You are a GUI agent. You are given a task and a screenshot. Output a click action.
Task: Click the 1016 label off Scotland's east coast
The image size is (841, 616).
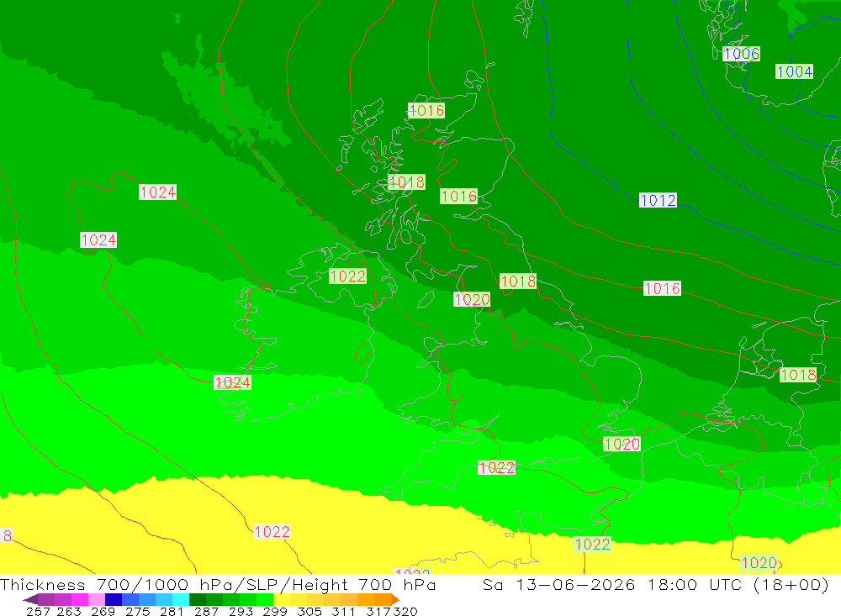(x=458, y=196)
